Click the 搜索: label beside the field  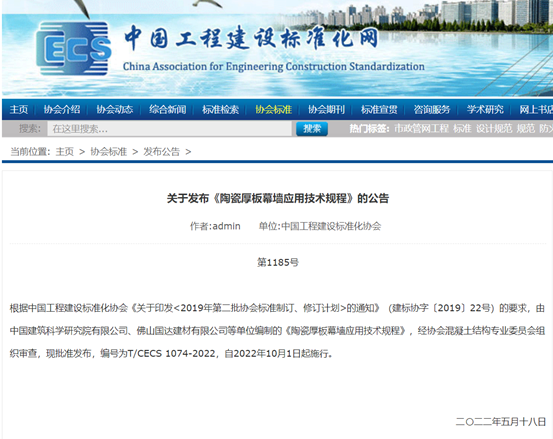pyautogui.click(x=30, y=129)
